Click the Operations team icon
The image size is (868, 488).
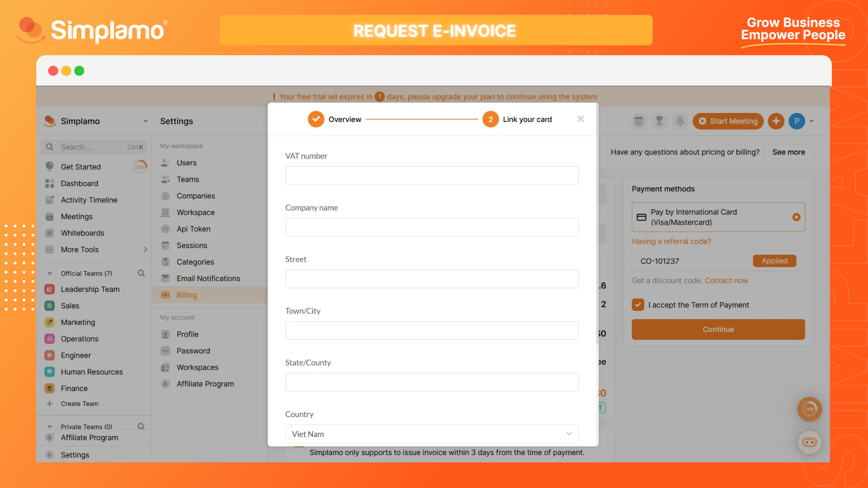pyautogui.click(x=50, y=338)
